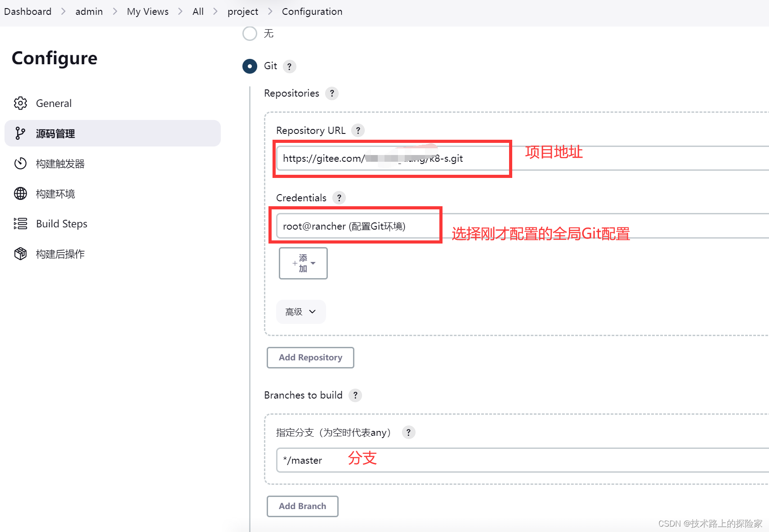The width and height of the screenshot is (769, 532).
Task: Click the Add Repository button
Action: coord(310,358)
